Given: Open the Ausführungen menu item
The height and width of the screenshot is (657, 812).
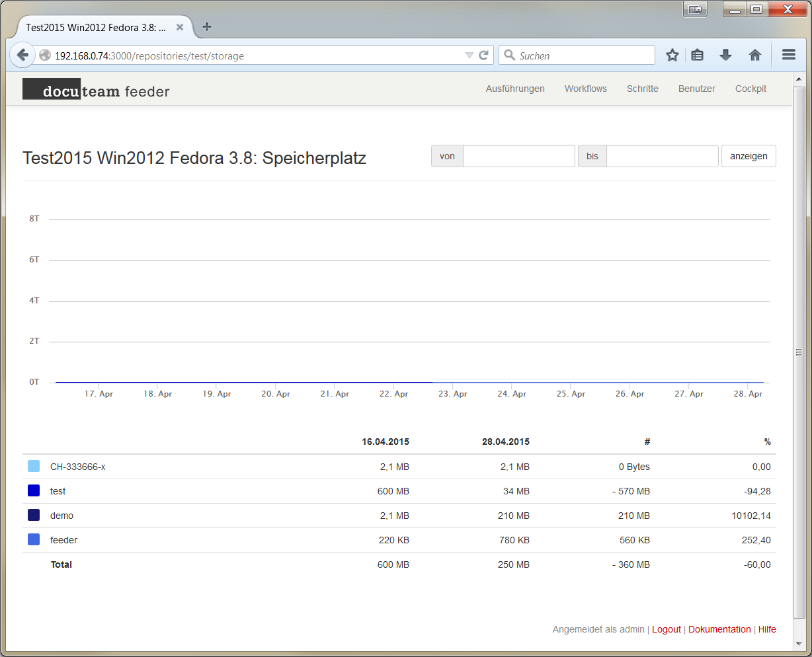Looking at the screenshot, I should click(x=515, y=89).
